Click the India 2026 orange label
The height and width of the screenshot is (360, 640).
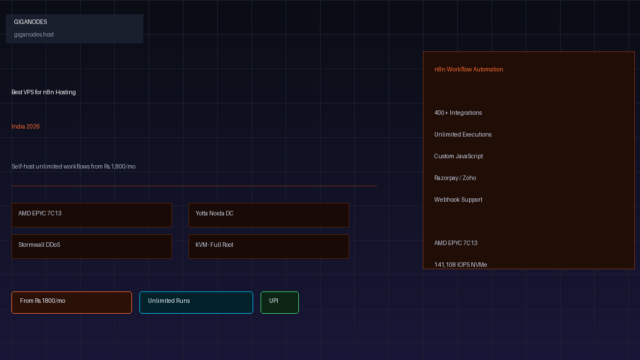(26, 127)
